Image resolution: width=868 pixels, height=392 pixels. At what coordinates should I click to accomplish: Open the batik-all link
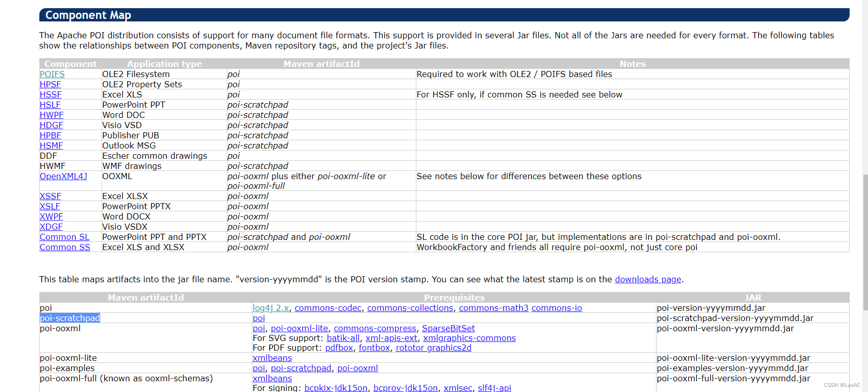point(343,338)
